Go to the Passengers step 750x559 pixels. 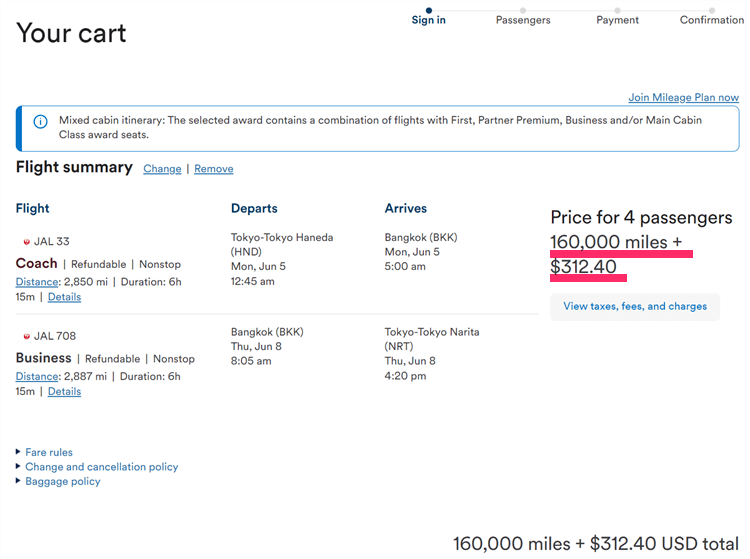[x=523, y=20]
